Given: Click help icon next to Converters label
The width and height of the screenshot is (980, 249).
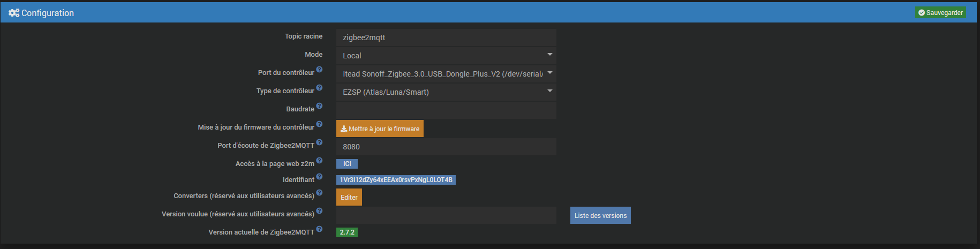Looking at the screenshot, I should point(319,193).
